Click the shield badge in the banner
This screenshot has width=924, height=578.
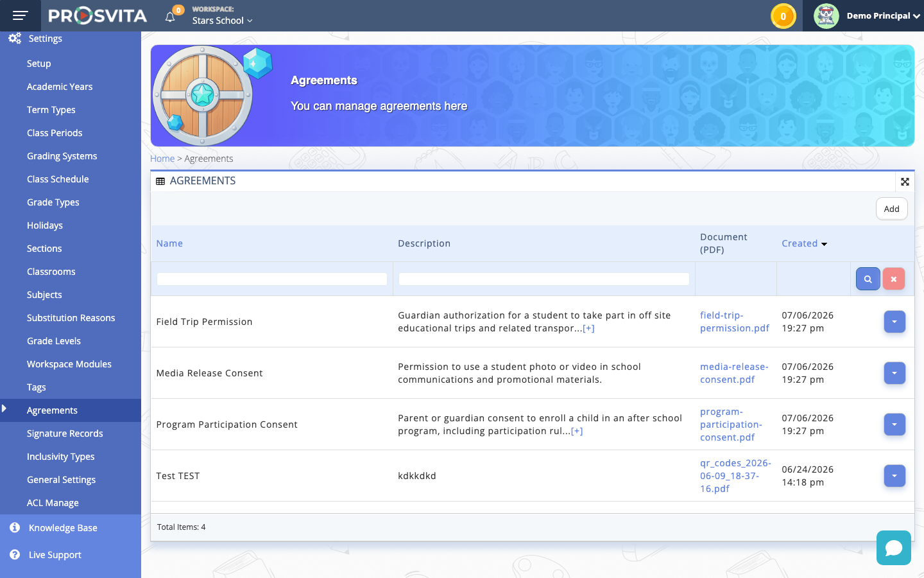pos(203,96)
